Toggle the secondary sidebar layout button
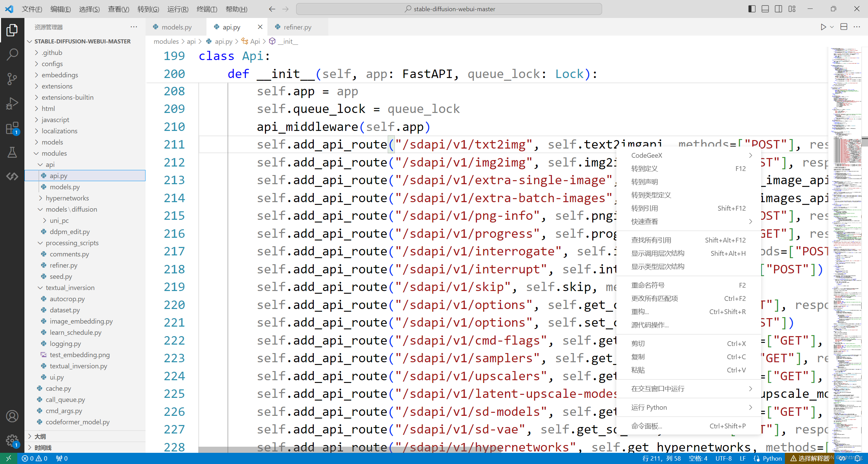This screenshot has height=464, width=868. (x=778, y=9)
